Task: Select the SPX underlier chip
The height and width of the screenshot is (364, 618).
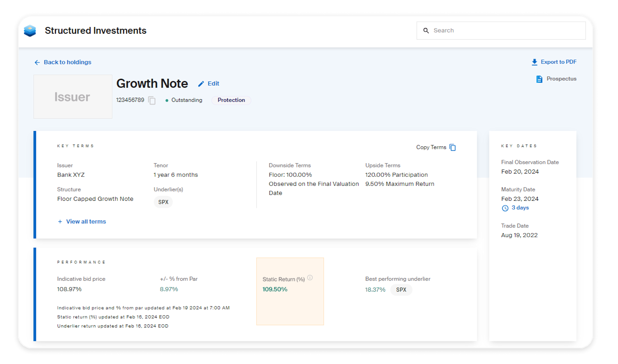Action: [x=163, y=202]
